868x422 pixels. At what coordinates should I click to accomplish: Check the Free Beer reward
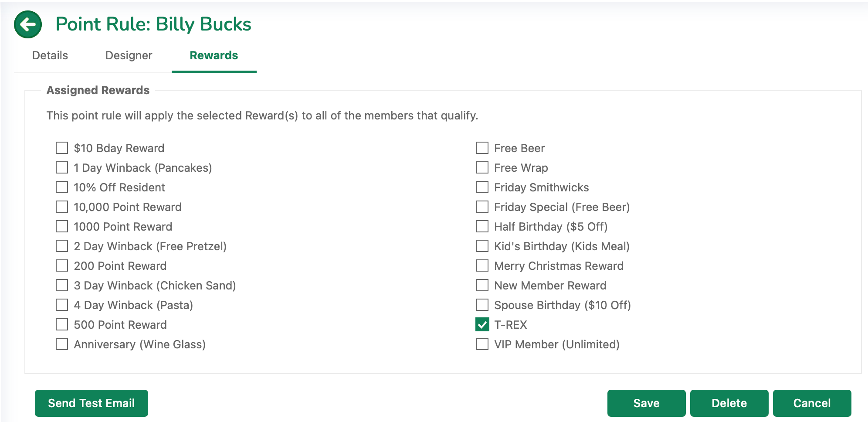pyautogui.click(x=482, y=148)
